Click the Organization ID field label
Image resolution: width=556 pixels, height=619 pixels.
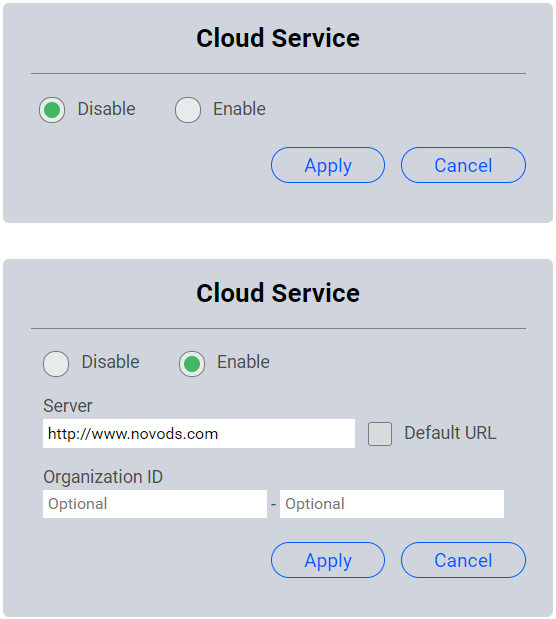103,477
